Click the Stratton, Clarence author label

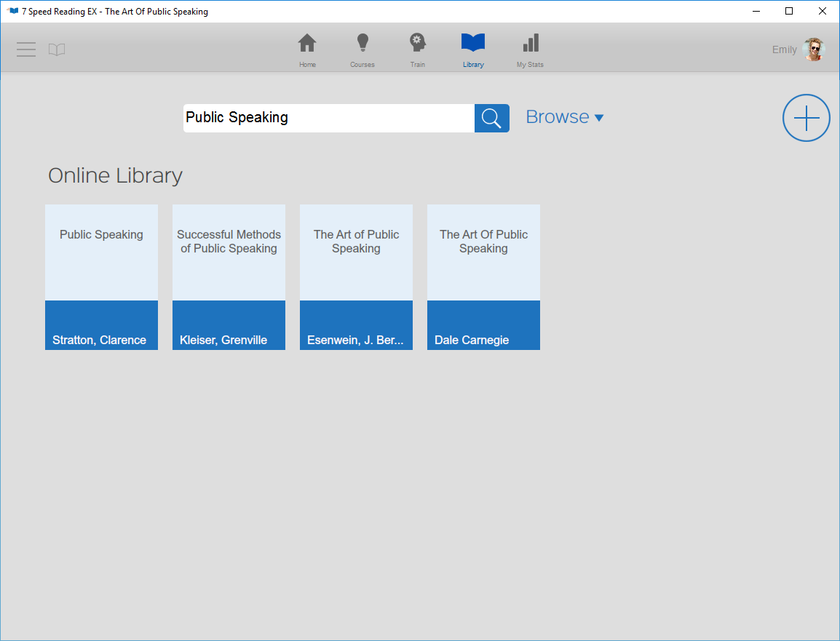99,340
